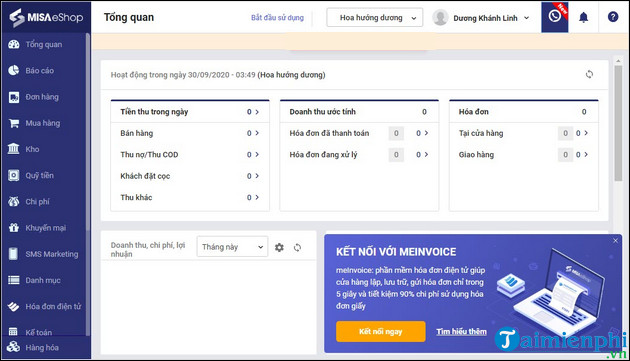Expand Hóa đơn đang xử lý arrow
The image size is (630, 361).
point(426,154)
